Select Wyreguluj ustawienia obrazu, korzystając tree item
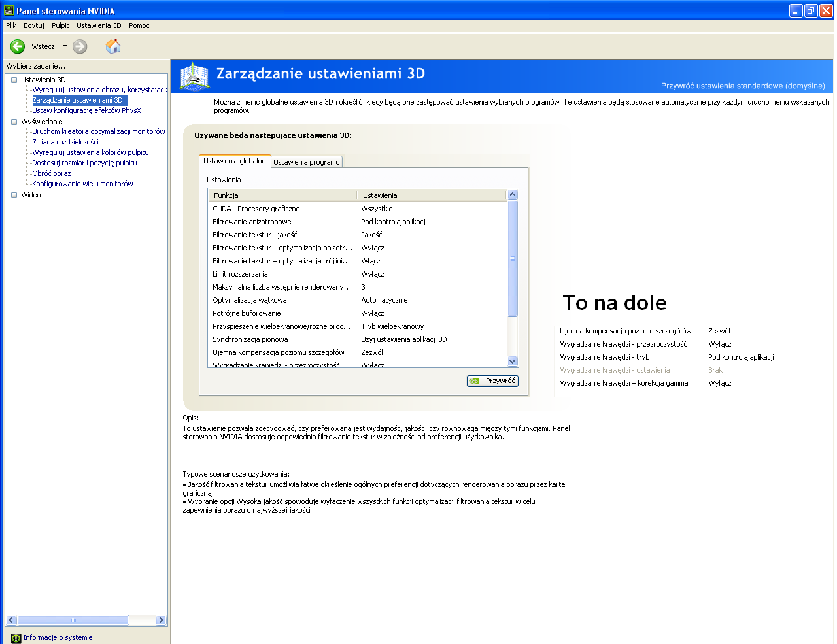The image size is (837, 644). (99, 90)
